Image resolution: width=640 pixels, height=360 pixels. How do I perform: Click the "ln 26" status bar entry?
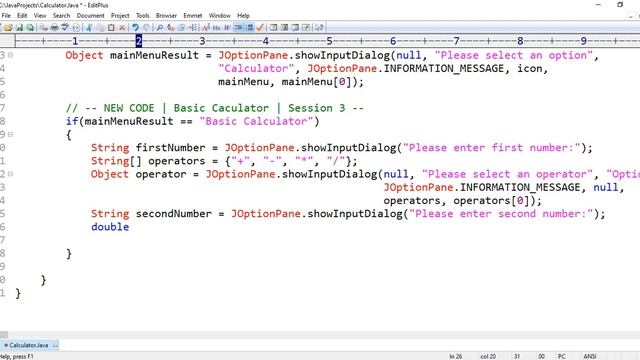(x=456, y=356)
